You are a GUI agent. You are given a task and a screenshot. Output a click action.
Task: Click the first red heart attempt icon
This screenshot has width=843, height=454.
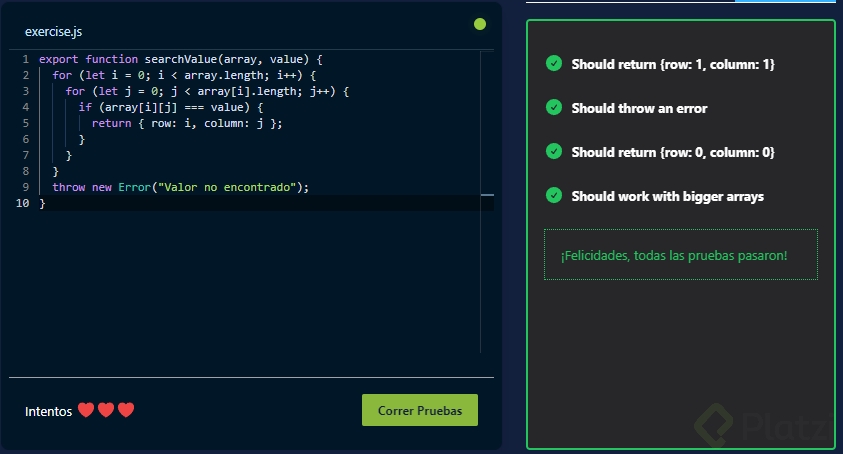point(86,410)
